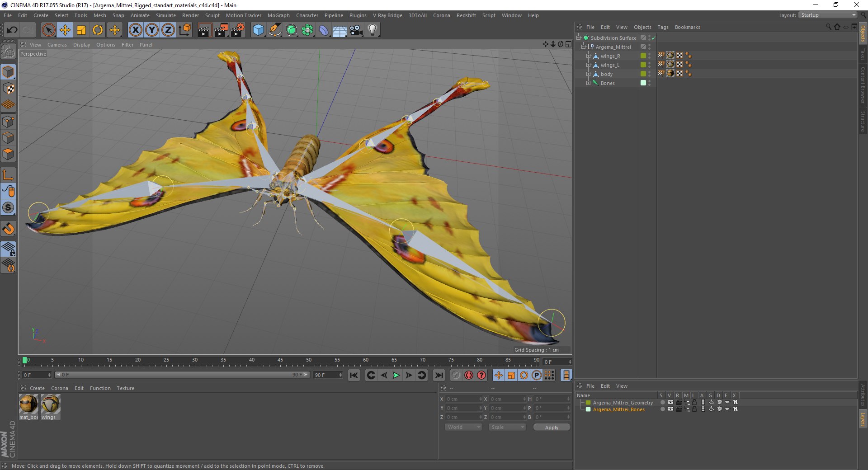Open the deformer objects icon
Screen dimensions: 868x470
[324, 30]
